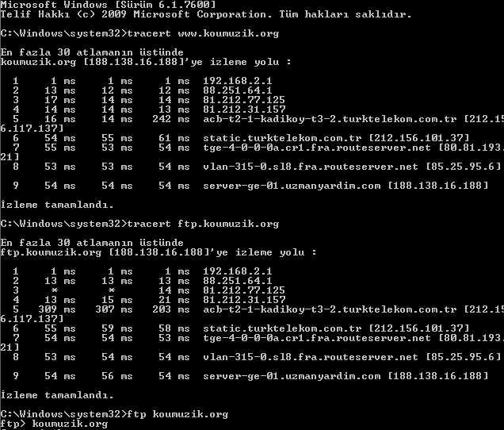
Task: Click IP 192.168.2.1 in first trace
Action: [238, 81]
